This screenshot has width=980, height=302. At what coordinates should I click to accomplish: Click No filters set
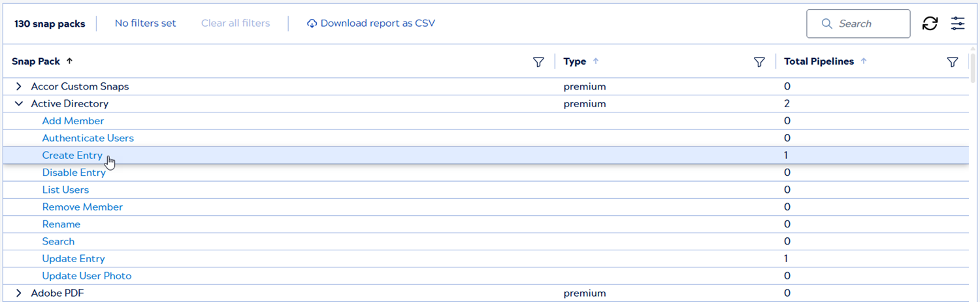pos(146,24)
